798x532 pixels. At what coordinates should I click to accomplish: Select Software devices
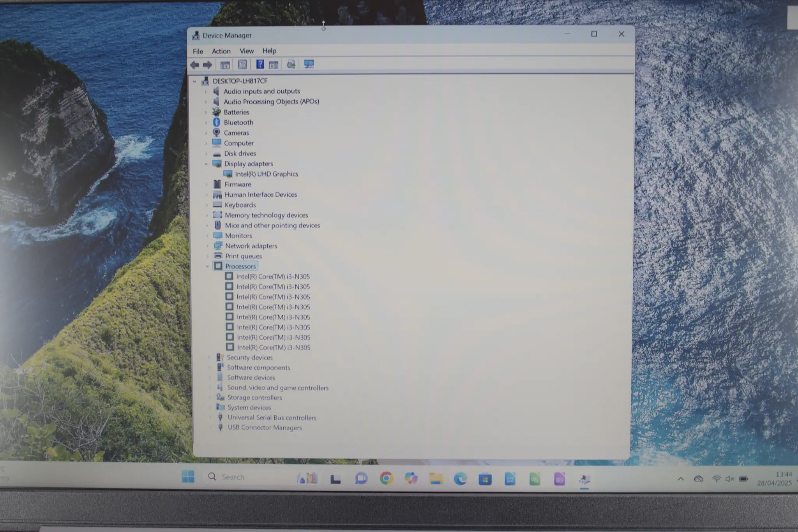251,378
